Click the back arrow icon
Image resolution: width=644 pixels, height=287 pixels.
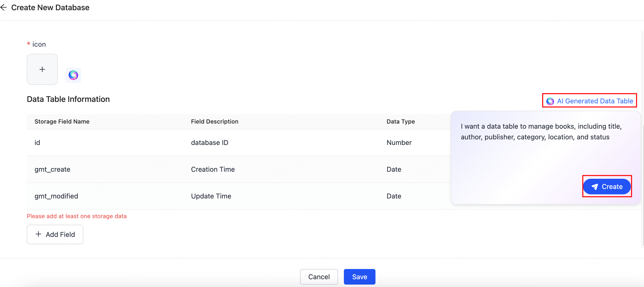(3, 8)
